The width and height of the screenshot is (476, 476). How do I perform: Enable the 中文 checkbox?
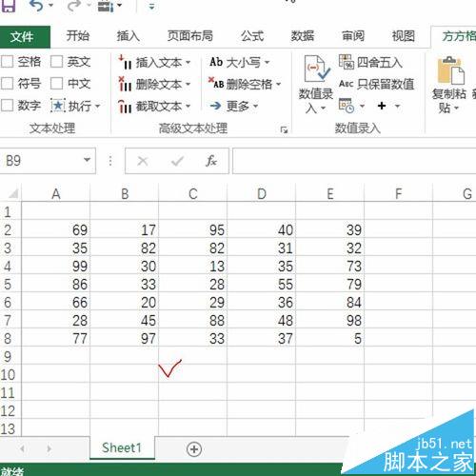[x=56, y=84]
